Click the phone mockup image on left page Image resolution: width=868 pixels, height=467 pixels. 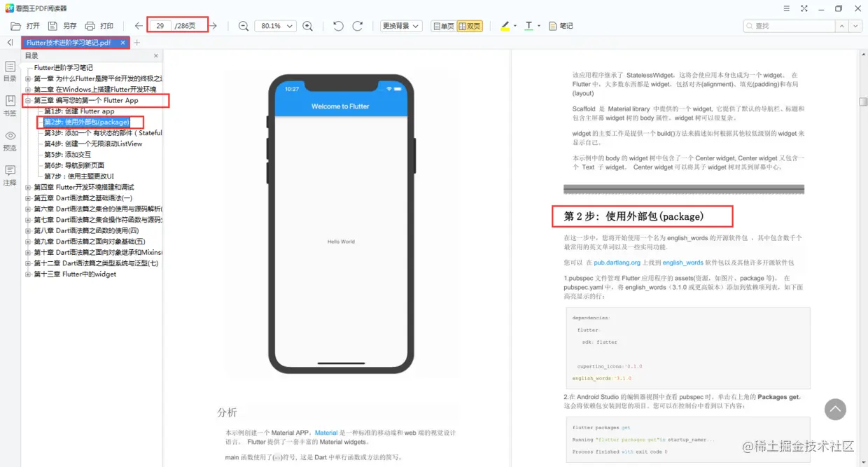click(x=342, y=224)
